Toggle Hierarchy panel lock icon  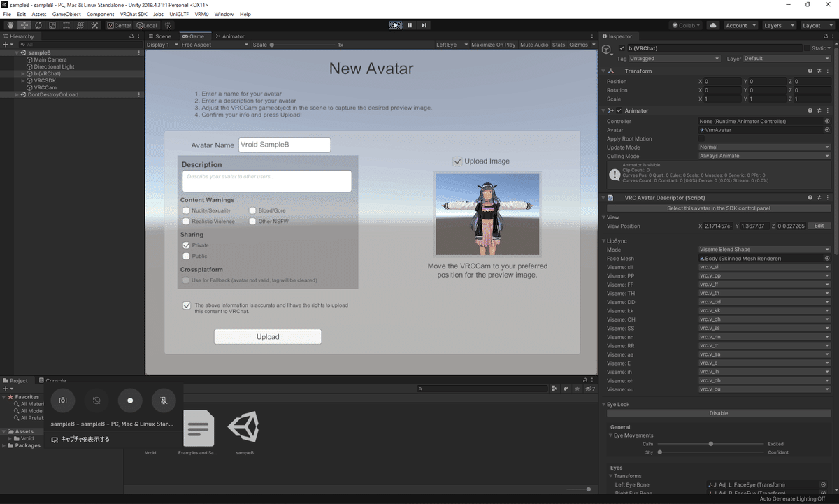click(131, 36)
